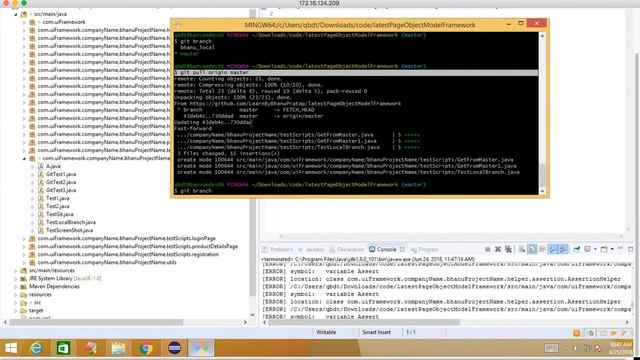Expand the com.uiFramework package arrow
Screen dimensions: 640x360
[x=24, y=22]
